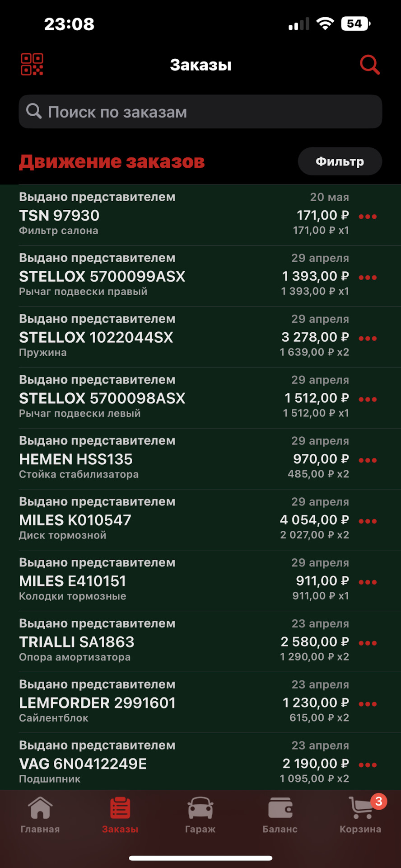The width and height of the screenshot is (401, 868).
Task: Open more options for STELLOX 5700099ASX
Action: pyautogui.click(x=368, y=278)
